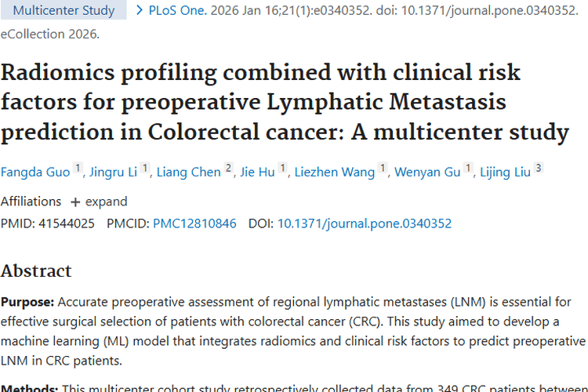Click affiliation superscript 3 after Lijing Liu

[x=539, y=169]
